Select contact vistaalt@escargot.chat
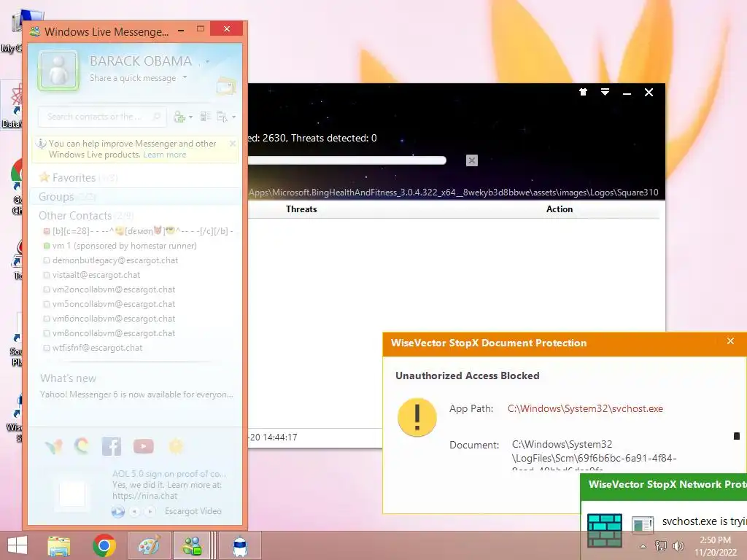Image resolution: width=747 pixels, height=560 pixels. tap(92, 275)
